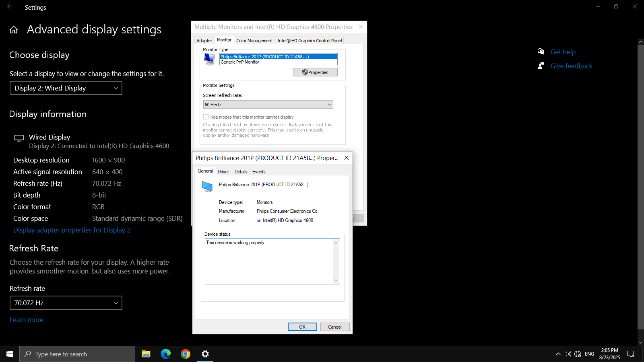Close the Philips Brilliance properties dialog
The width and height of the screenshot is (644, 362).
[346, 158]
